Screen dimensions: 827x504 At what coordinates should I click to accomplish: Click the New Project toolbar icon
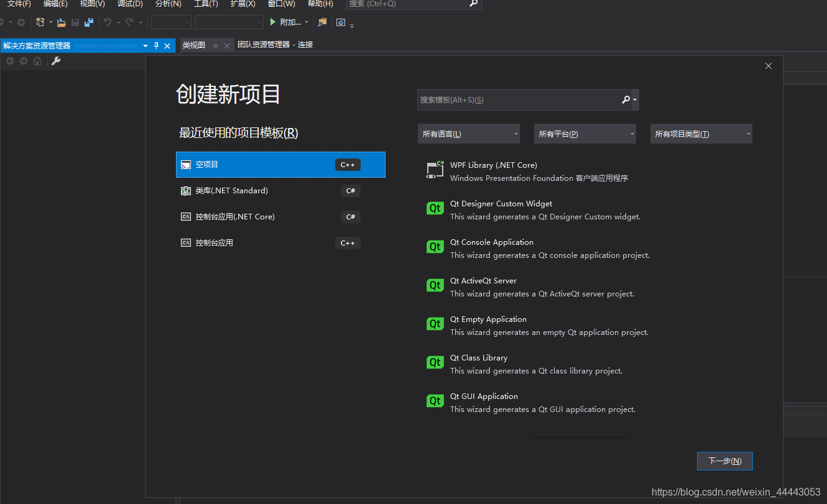(40, 22)
